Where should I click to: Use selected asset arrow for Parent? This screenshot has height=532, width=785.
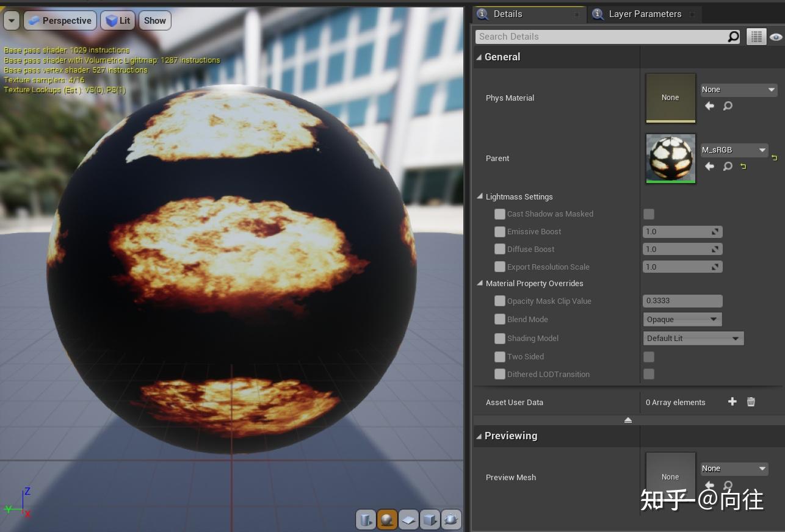pyautogui.click(x=709, y=166)
